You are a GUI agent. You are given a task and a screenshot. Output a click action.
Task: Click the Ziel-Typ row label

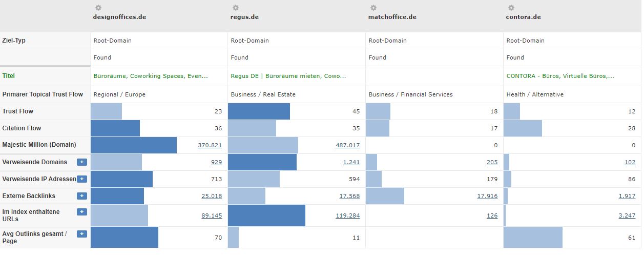[14, 41]
